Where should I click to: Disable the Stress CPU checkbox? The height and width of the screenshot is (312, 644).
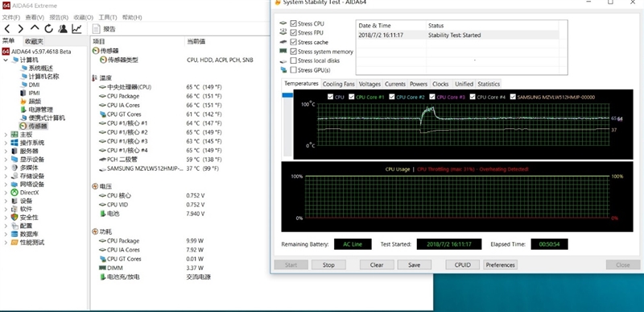click(x=293, y=23)
